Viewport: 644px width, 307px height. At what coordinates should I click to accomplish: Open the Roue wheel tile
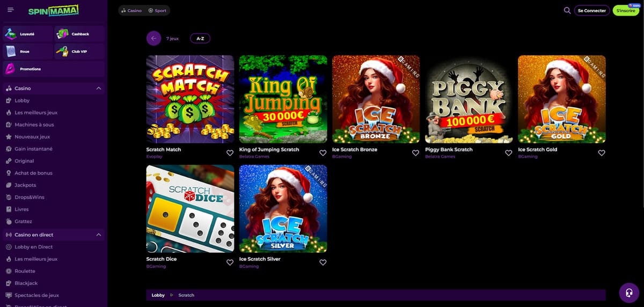tap(28, 52)
